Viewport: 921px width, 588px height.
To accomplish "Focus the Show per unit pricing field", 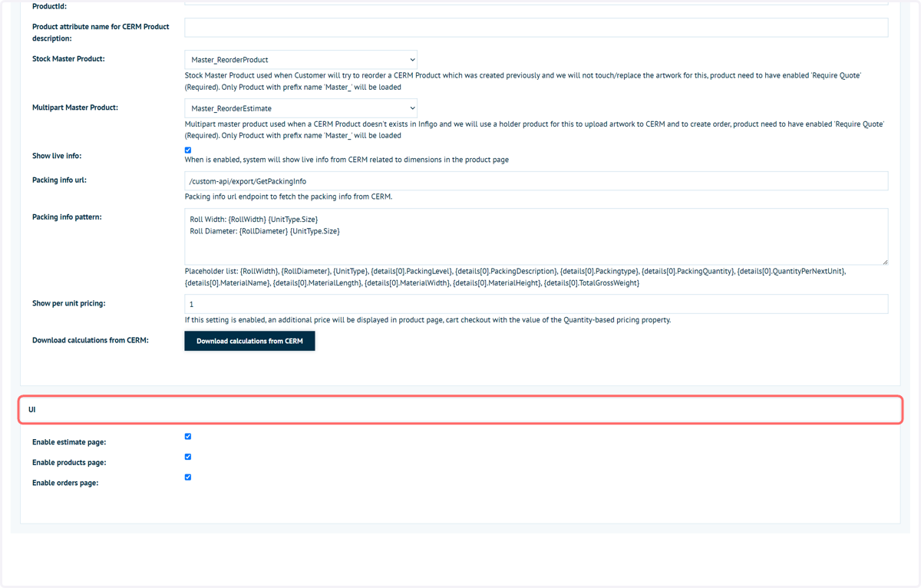I will coord(536,304).
